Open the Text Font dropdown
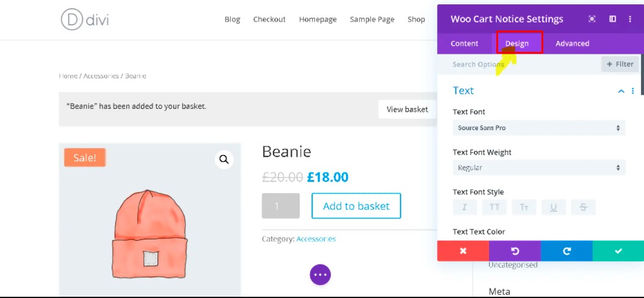 coord(538,128)
